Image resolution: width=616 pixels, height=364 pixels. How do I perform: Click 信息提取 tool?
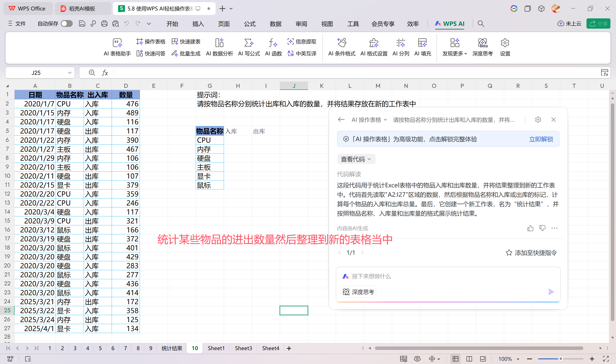point(302,41)
